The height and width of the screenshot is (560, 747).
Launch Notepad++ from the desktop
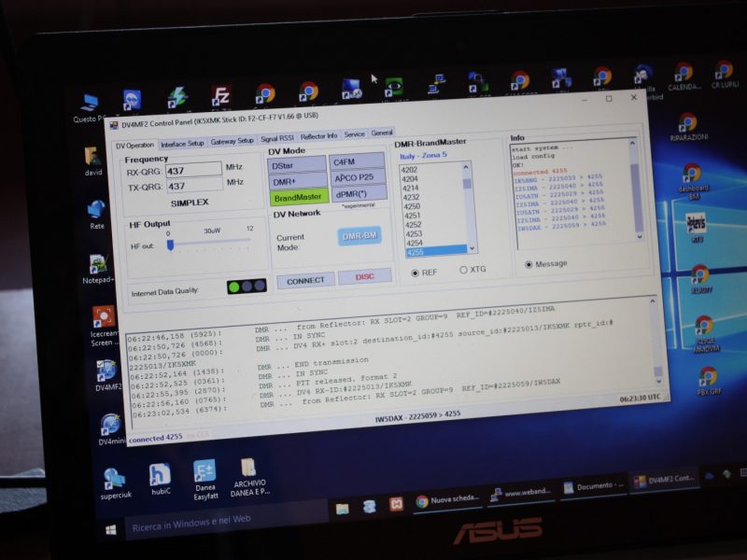(x=98, y=269)
